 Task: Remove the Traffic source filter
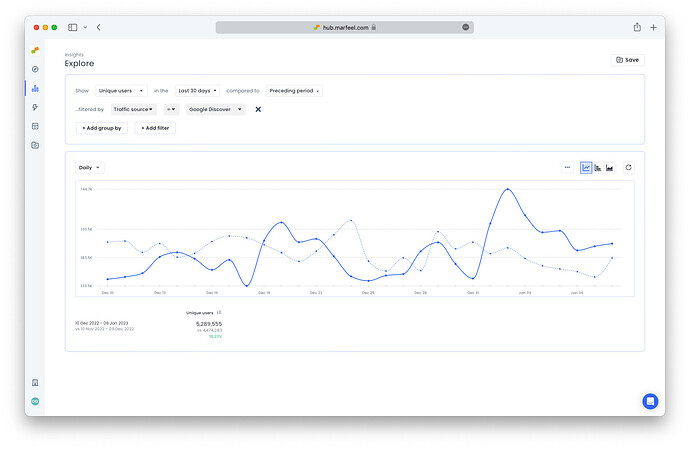tap(258, 110)
